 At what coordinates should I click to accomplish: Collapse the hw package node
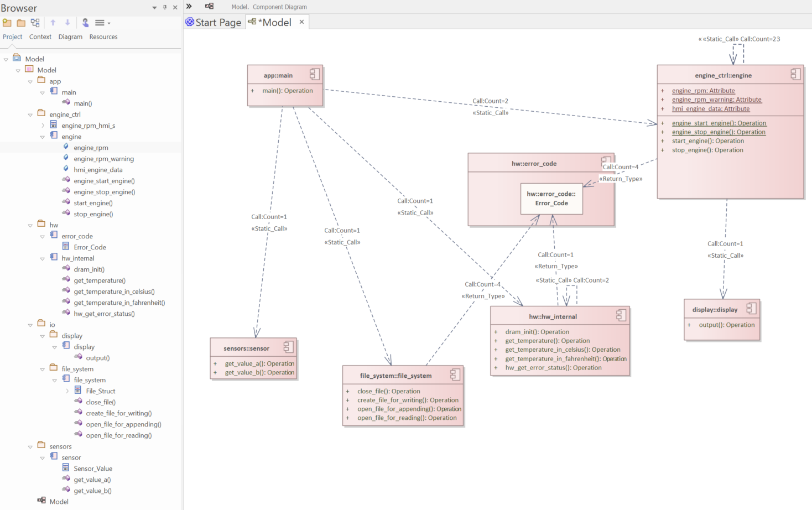30,226
